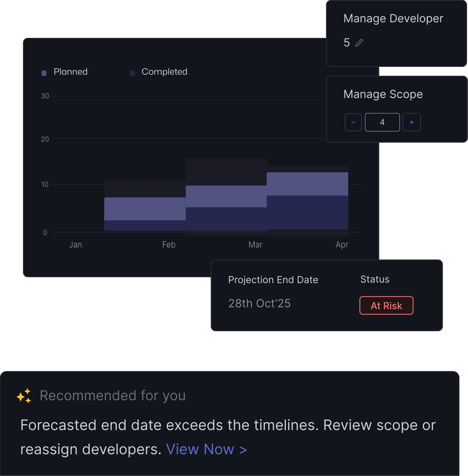Click the projection end date 28th Oct'25
The height and width of the screenshot is (476, 468).
(260, 304)
